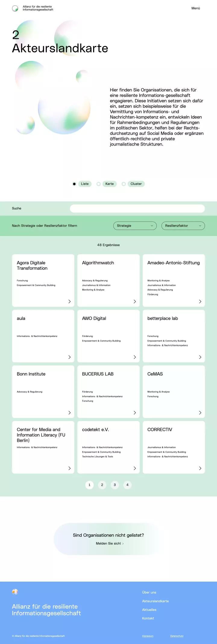This screenshot has width=217, height=644.
Task: Select the Cluster view radio button
Action: coord(124,184)
